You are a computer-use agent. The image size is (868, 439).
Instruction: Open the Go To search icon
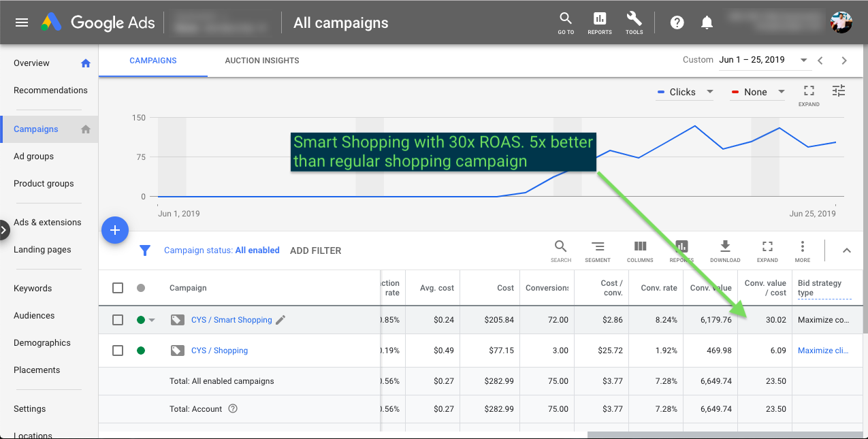pyautogui.click(x=566, y=22)
